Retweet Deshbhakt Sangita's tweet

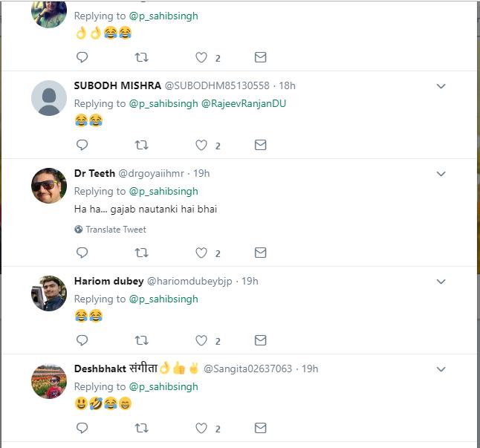pos(141,429)
